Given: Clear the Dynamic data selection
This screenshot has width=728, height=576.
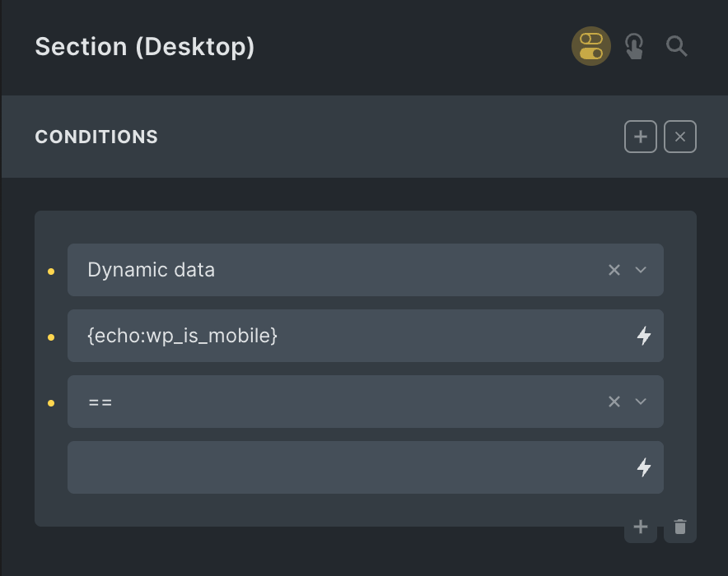Looking at the screenshot, I should point(614,270).
